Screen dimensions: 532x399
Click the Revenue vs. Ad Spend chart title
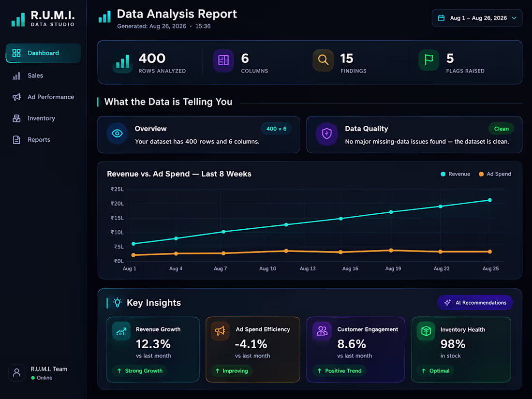click(x=179, y=174)
